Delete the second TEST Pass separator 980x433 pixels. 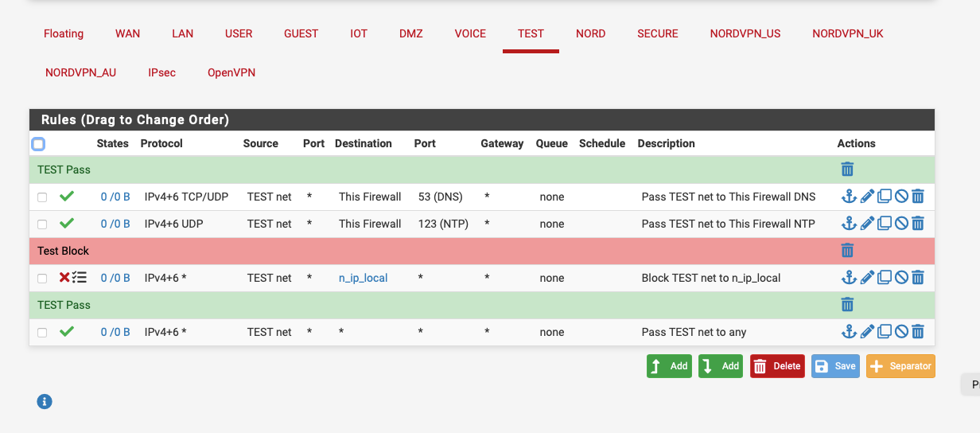coord(847,305)
